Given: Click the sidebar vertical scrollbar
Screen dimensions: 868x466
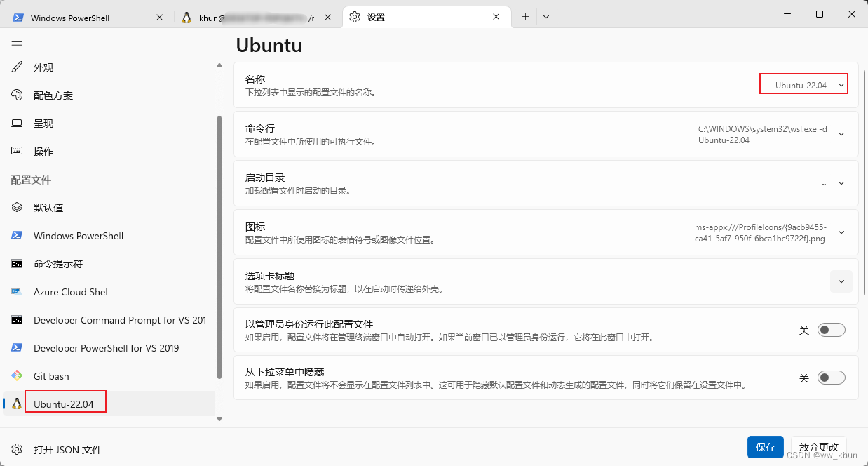Looking at the screenshot, I should pos(219,246).
